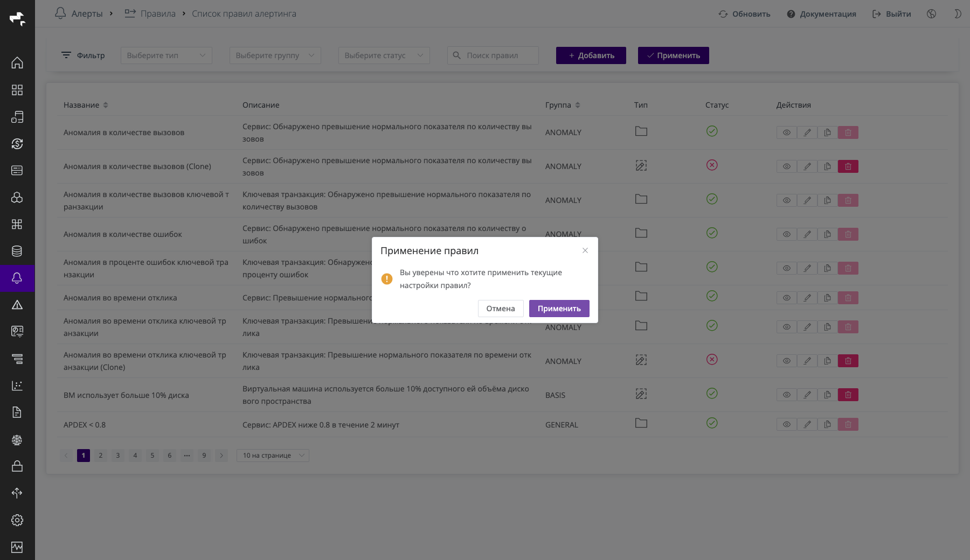Expand pagination ellipsis to jump pages

pyautogui.click(x=187, y=456)
